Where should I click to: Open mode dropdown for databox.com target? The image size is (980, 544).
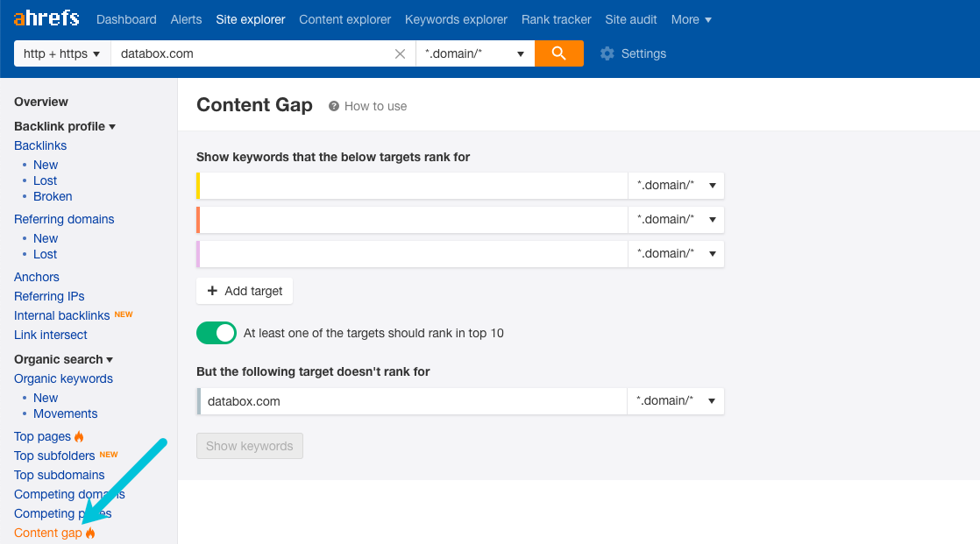[x=676, y=401]
